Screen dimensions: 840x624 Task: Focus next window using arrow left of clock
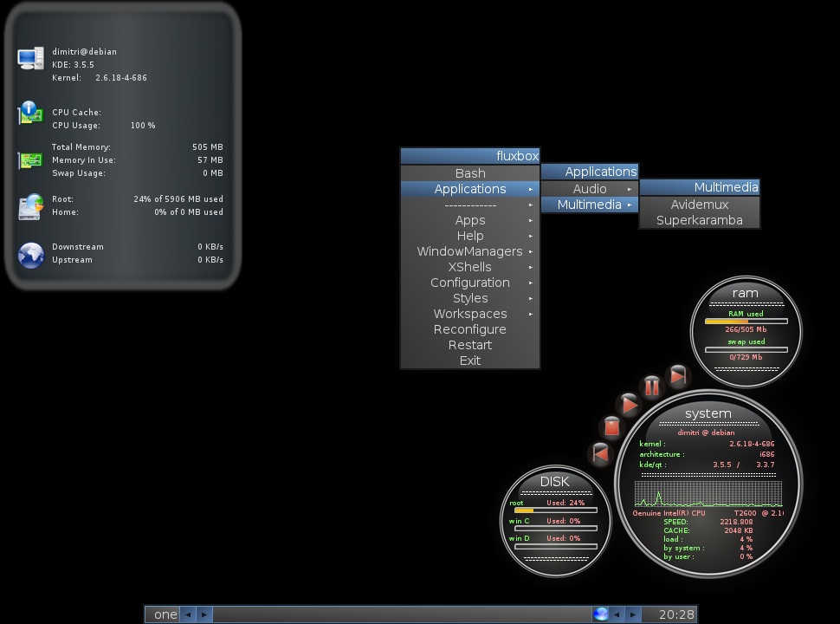click(x=633, y=614)
